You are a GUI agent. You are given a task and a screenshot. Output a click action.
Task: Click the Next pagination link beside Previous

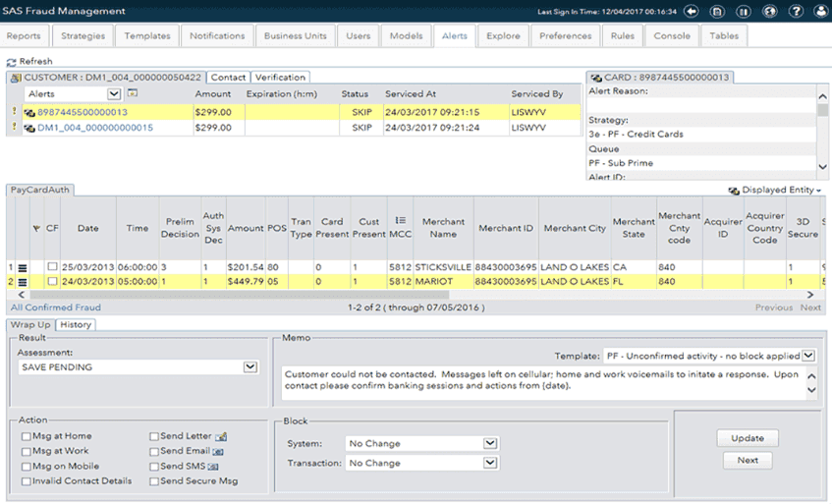(x=810, y=308)
